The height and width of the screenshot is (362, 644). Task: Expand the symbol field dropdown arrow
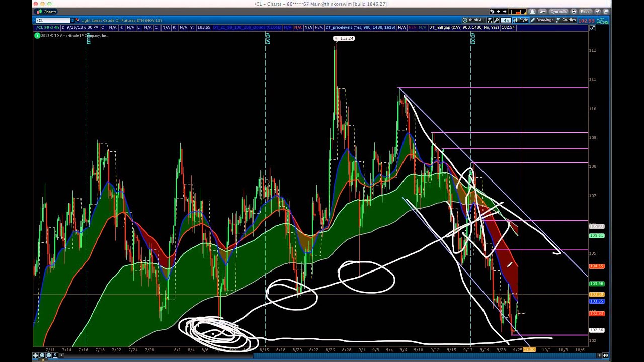73,20
